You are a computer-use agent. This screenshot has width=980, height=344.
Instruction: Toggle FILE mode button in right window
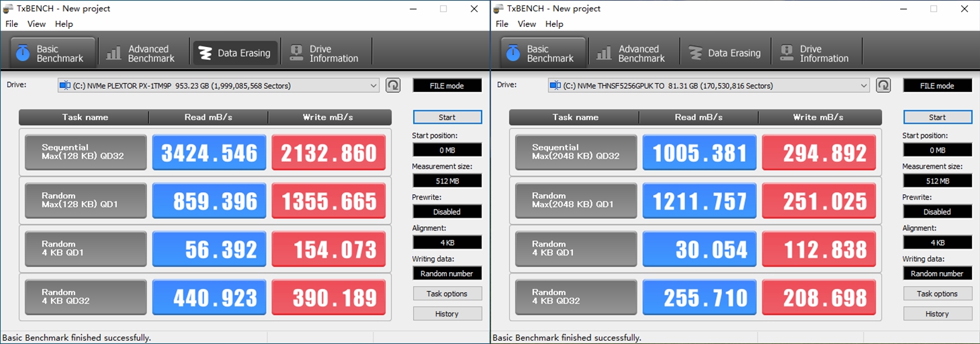(x=937, y=85)
